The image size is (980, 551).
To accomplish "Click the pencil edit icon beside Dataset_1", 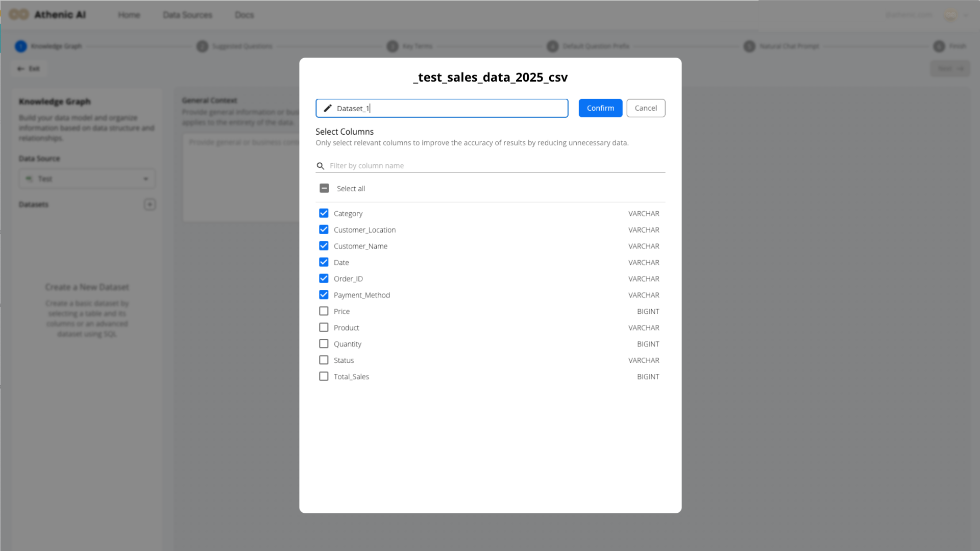I will [328, 108].
